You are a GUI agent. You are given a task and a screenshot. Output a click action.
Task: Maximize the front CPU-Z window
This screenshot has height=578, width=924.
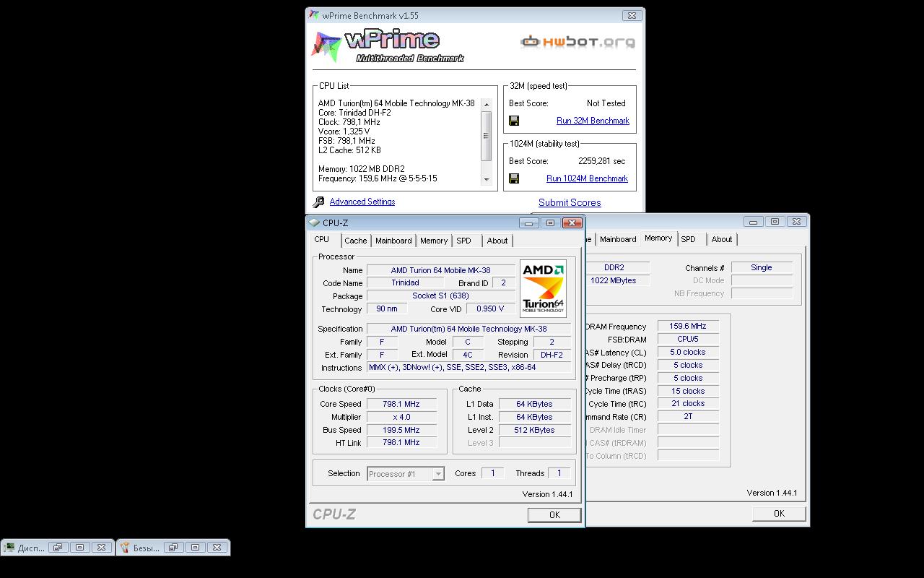click(550, 223)
